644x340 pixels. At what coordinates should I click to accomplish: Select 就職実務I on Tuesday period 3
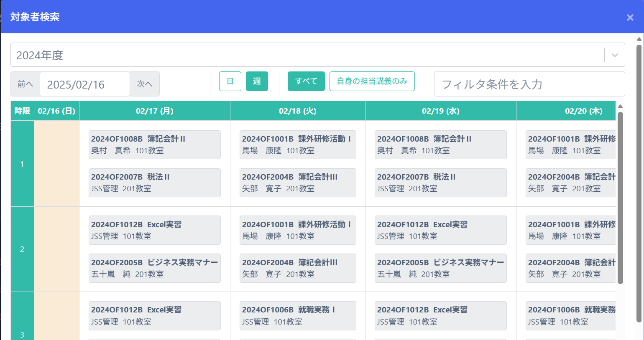(297, 315)
